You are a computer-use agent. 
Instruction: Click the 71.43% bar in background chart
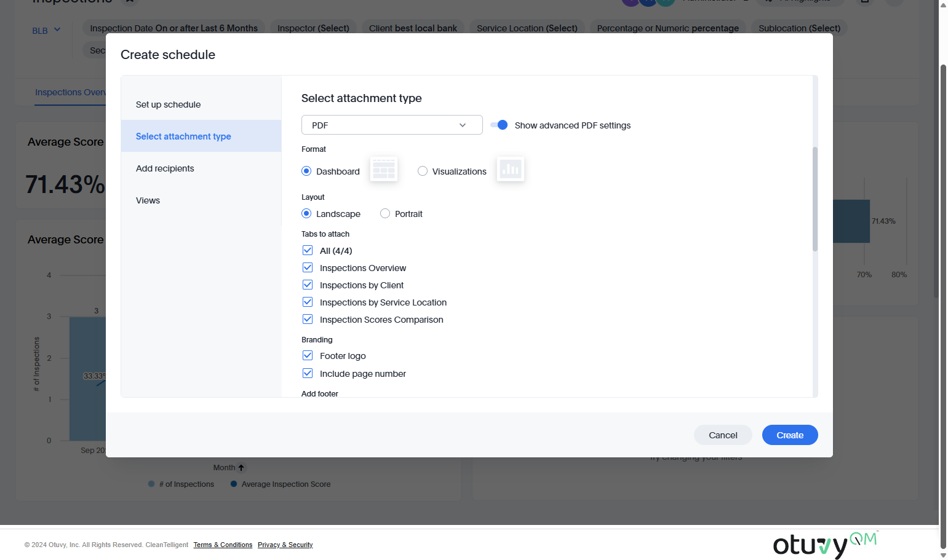851,221
